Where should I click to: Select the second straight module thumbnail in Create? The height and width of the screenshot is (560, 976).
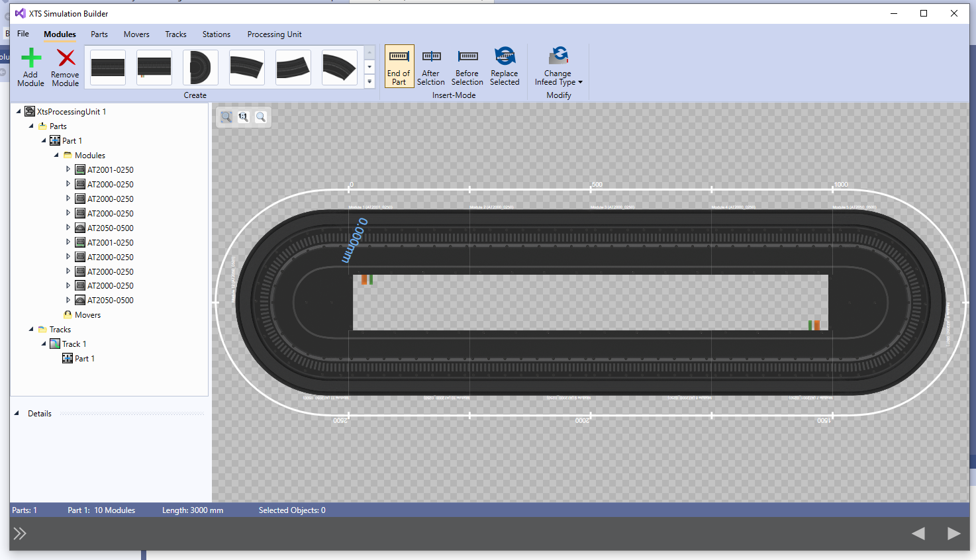[x=154, y=67]
